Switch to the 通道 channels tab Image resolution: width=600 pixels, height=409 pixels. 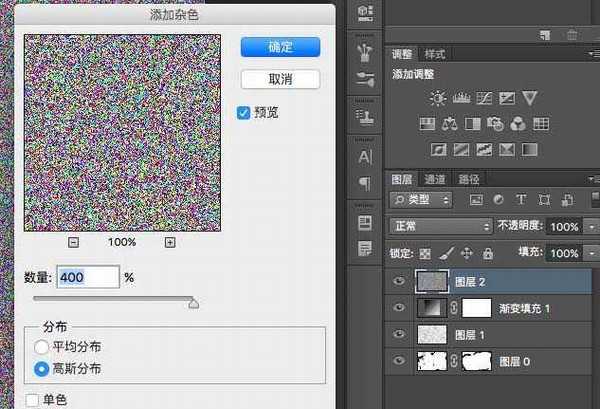pos(435,179)
